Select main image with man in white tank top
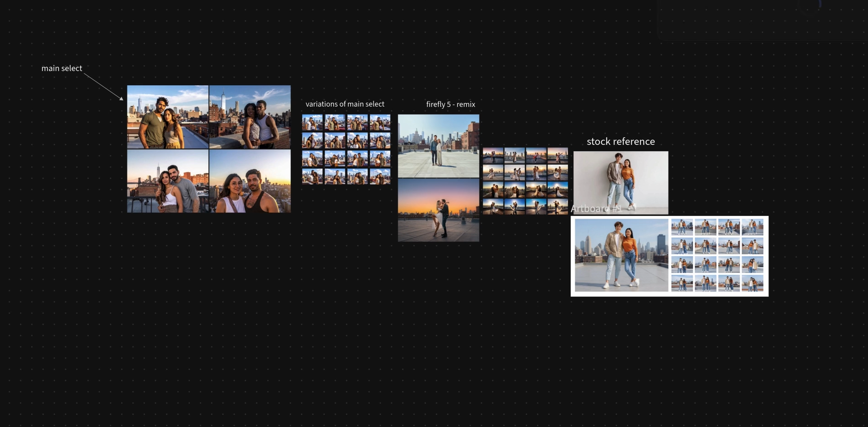Screen dimensions: 868x427 (x=250, y=117)
